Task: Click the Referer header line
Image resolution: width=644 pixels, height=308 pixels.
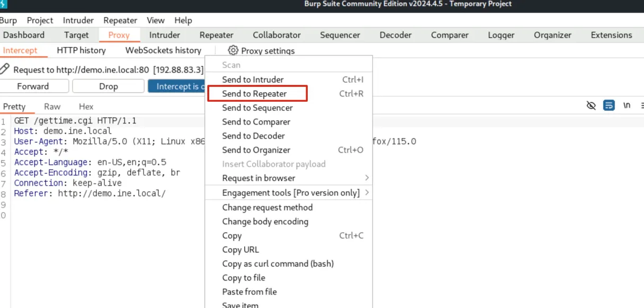Action: (x=90, y=193)
